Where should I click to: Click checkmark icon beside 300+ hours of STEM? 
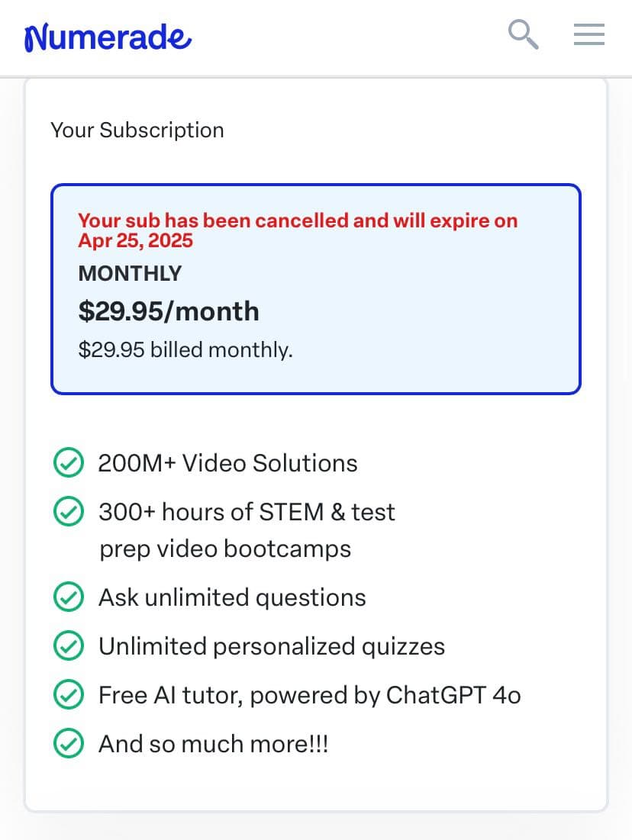click(x=69, y=512)
